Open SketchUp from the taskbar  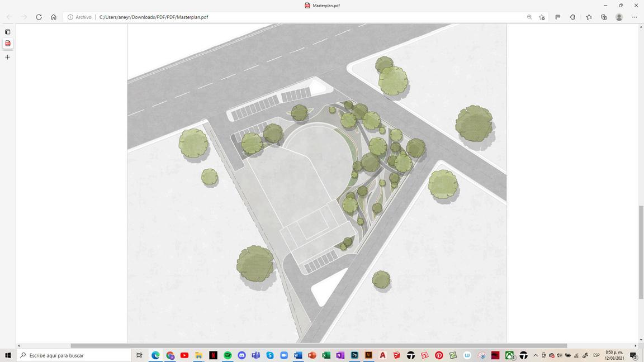tap(397, 355)
